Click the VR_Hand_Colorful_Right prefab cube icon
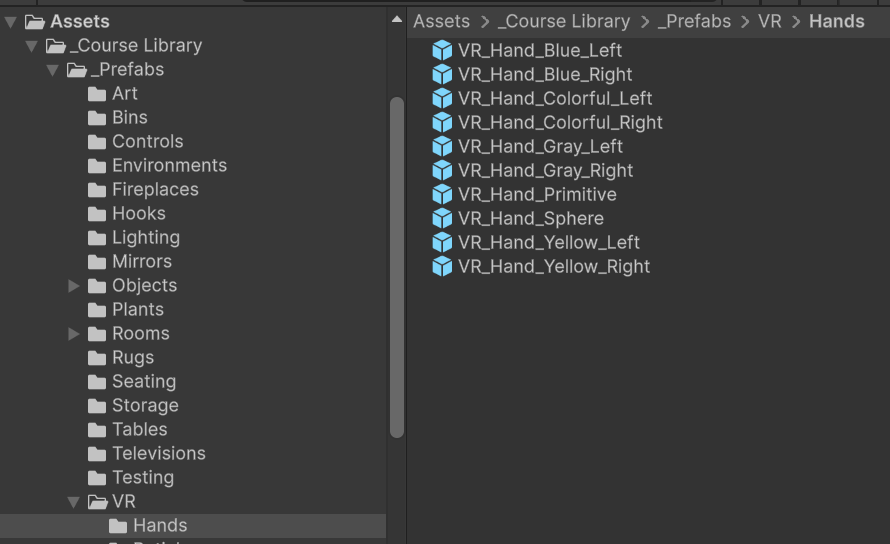 (x=442, y=122)
